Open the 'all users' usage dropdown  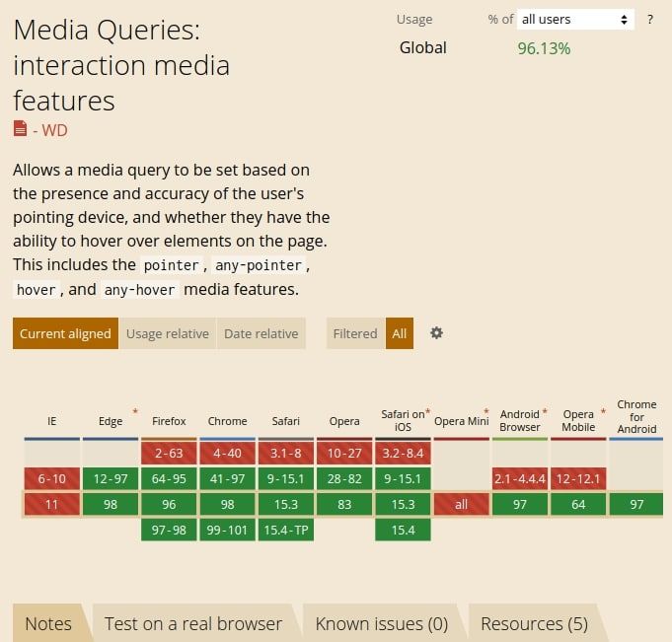coord(575,20)
